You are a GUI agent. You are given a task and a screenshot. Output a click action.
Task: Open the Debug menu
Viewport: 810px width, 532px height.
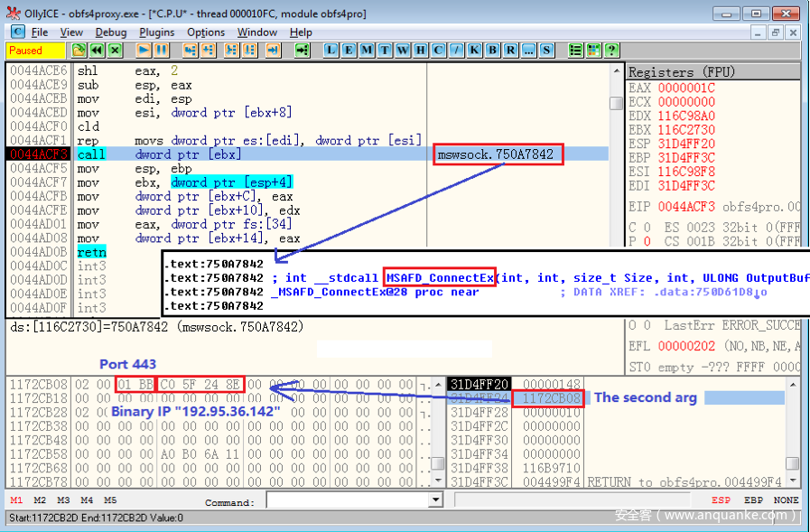point(110,33)
